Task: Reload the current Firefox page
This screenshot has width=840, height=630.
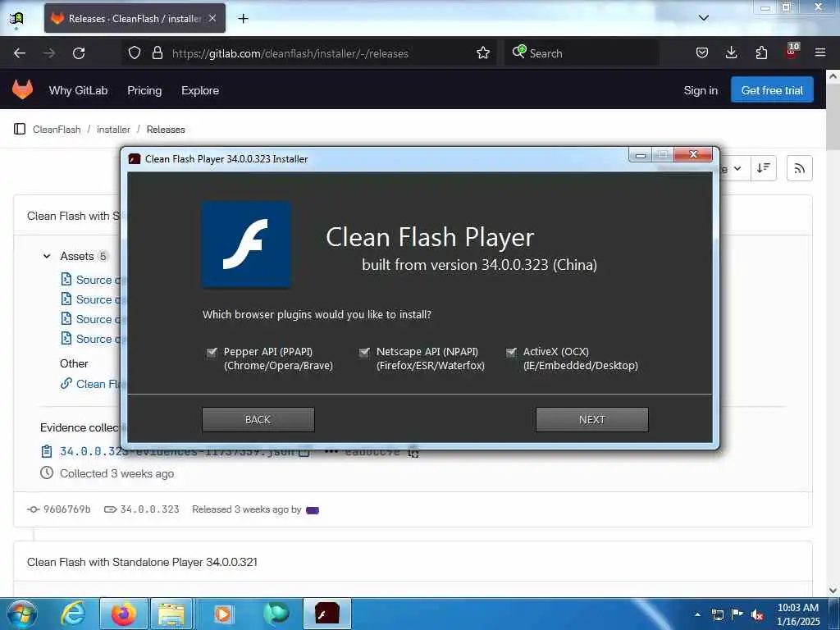Action: coord(79,53)
